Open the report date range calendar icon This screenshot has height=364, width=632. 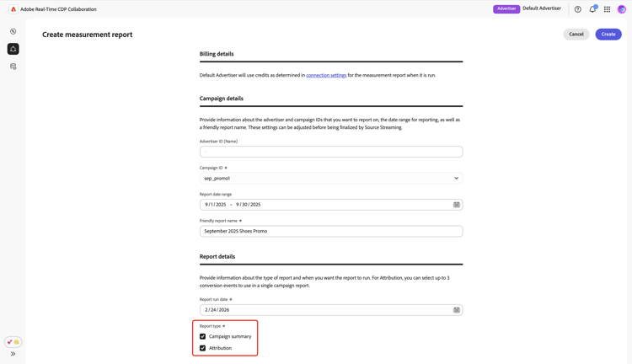tap(456, 205)
